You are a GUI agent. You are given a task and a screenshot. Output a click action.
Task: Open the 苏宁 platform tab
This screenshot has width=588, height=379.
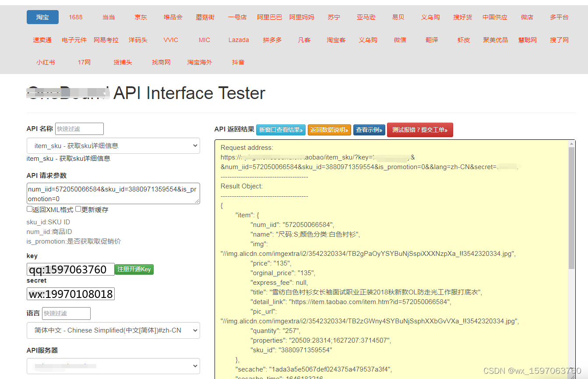[x=334, y=17]
